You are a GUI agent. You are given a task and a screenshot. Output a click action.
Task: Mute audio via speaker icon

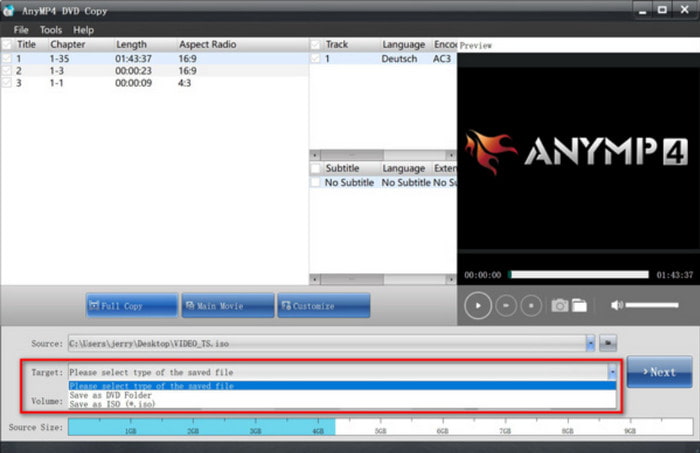coord(617,305)
